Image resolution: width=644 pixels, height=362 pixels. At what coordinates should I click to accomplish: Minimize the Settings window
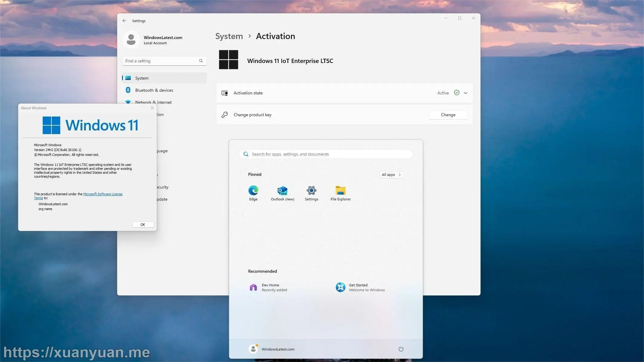click(446, 18)
